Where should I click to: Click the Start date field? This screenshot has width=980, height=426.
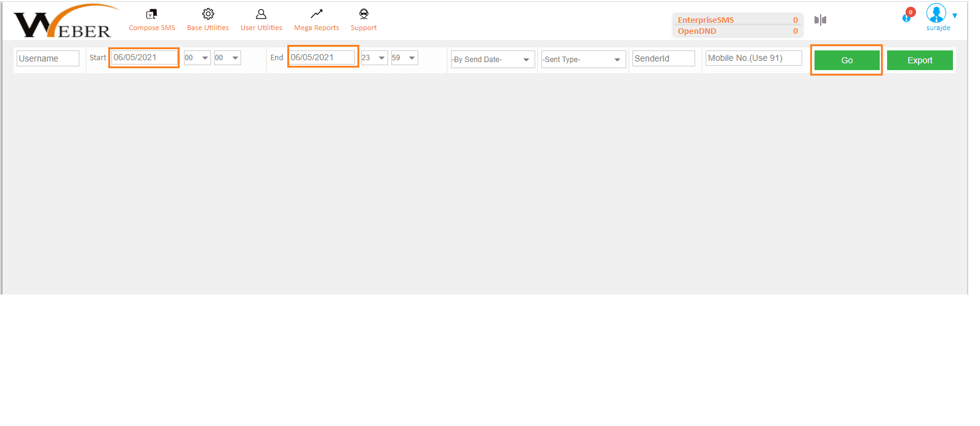(x=144, y=58)
